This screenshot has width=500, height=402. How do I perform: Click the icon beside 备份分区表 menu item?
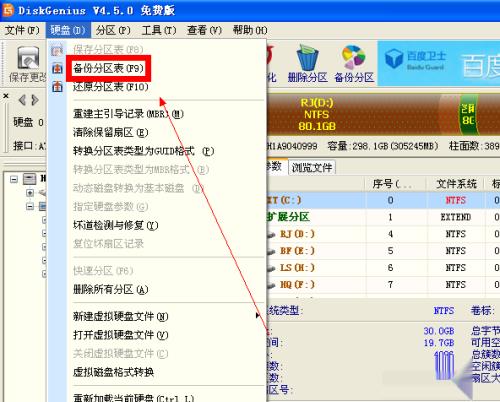pos(57,68)
